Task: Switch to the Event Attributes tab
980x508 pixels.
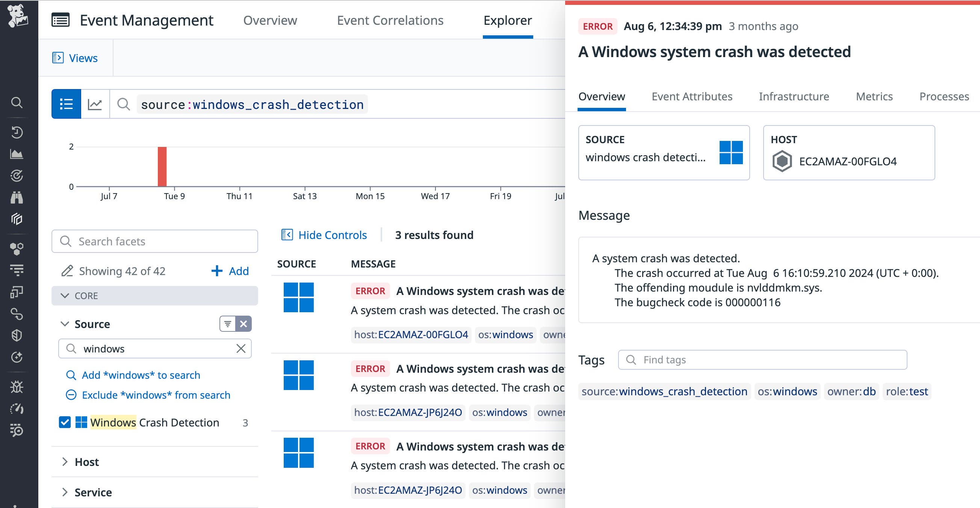Action: tap(692, 96)
